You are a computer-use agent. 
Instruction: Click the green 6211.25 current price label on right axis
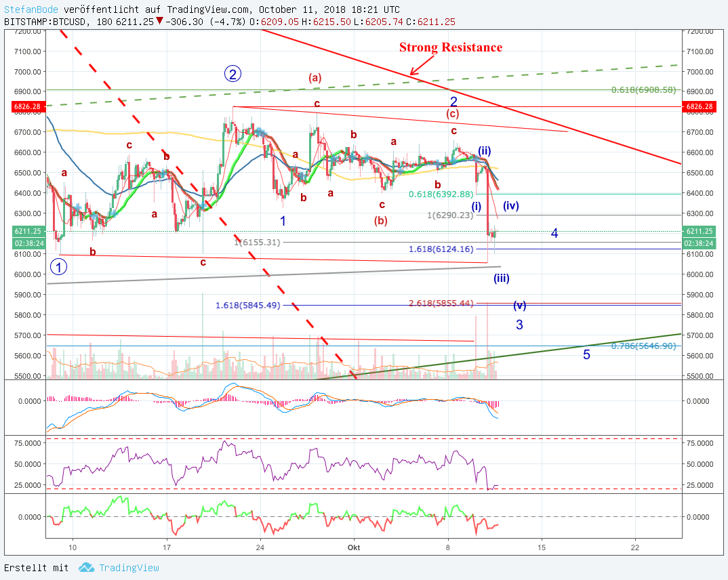click(x=700, y=231)
